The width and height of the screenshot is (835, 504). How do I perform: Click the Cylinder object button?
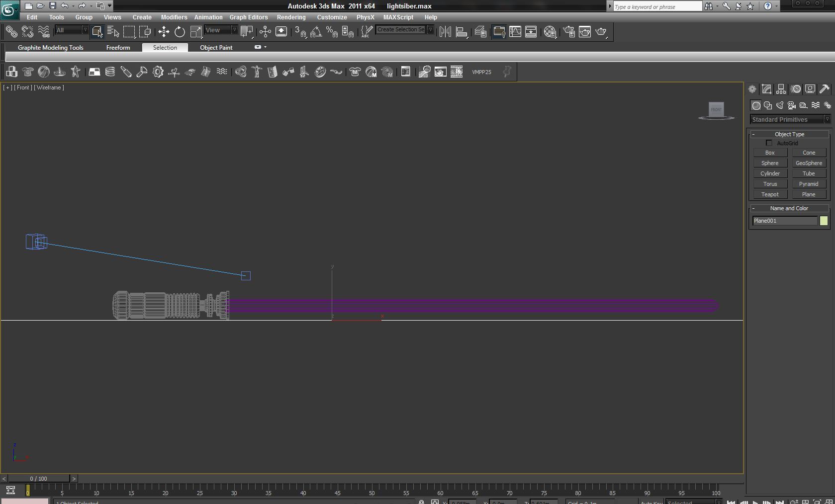point(770,173)
